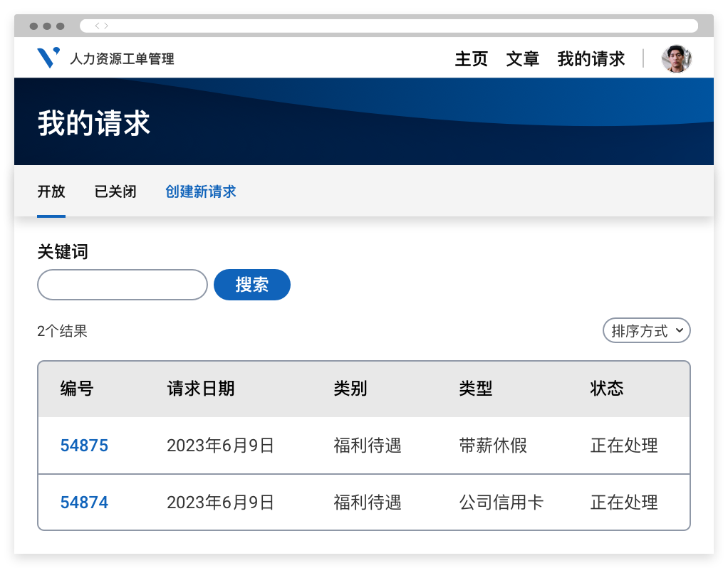The image size is (728, 568).
Task: Open request number 54875
Action: pos(84,446)
